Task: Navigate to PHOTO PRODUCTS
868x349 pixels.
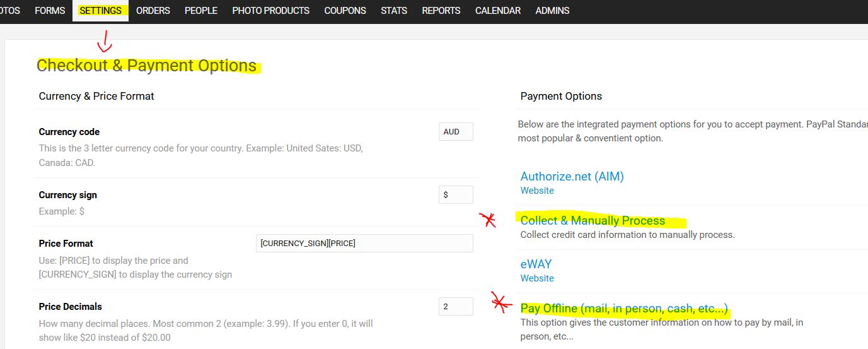Action: (x=271, y=11)
